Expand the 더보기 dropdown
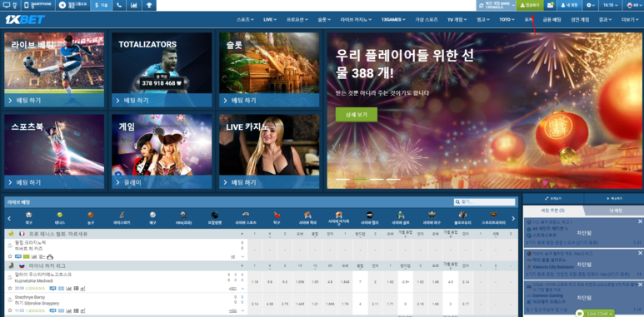Screen dimensions: 644x317 630,19
